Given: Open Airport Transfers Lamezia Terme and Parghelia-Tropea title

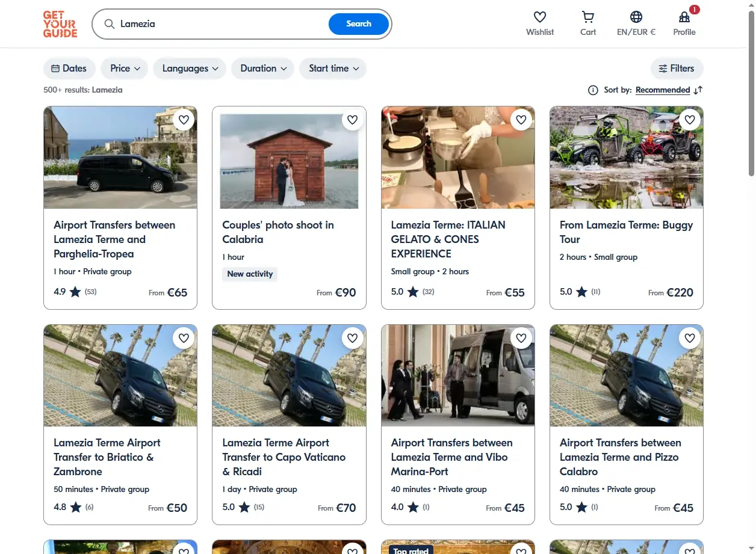Looking at the screenshot, I should 114,239.
